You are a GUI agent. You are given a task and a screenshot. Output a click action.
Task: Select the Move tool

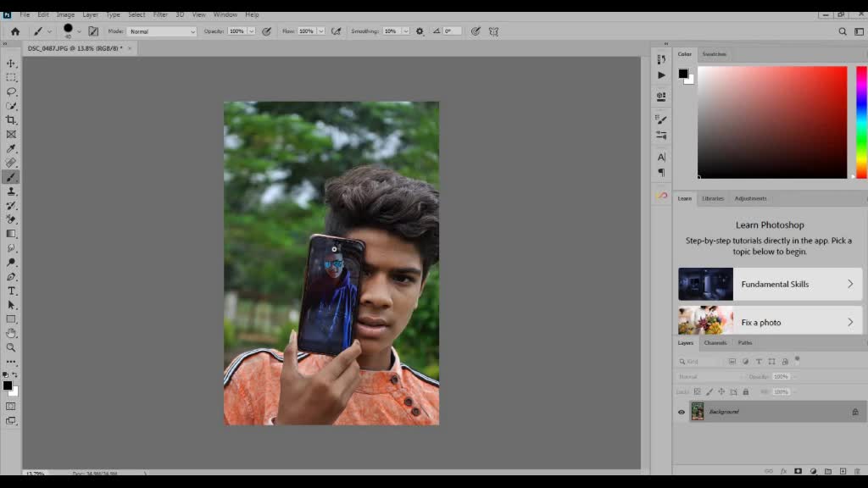[x=11, y=63]
